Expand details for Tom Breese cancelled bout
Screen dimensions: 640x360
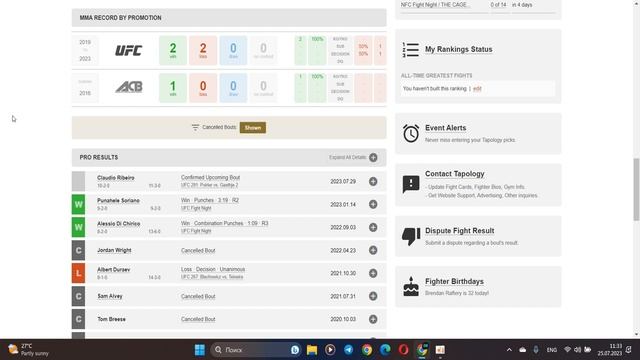click(373, 319)
